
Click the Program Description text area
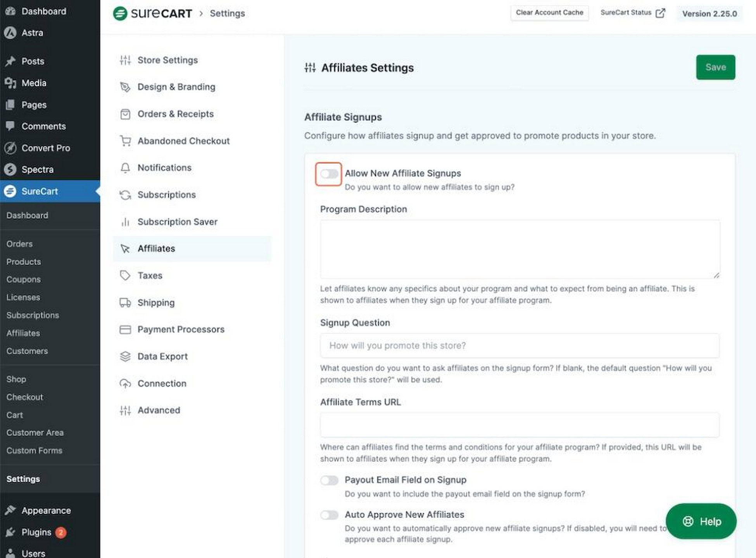point(520,249)
